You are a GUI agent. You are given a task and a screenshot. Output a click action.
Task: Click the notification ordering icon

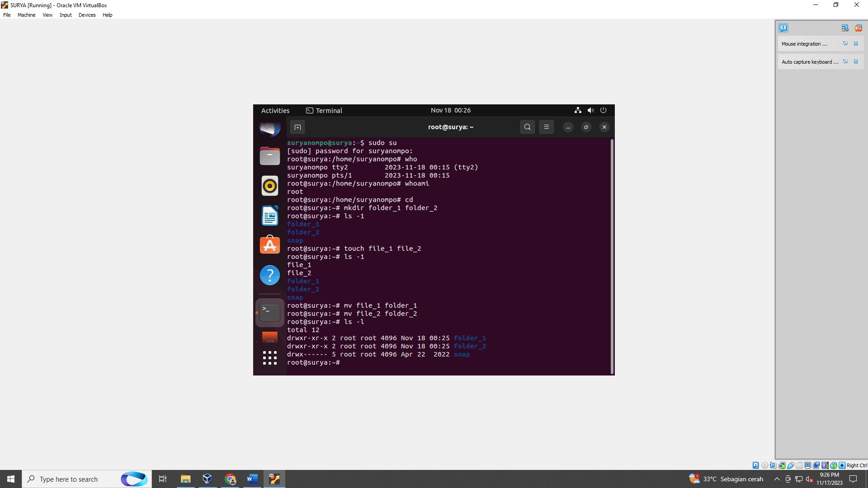coord(845,28)
